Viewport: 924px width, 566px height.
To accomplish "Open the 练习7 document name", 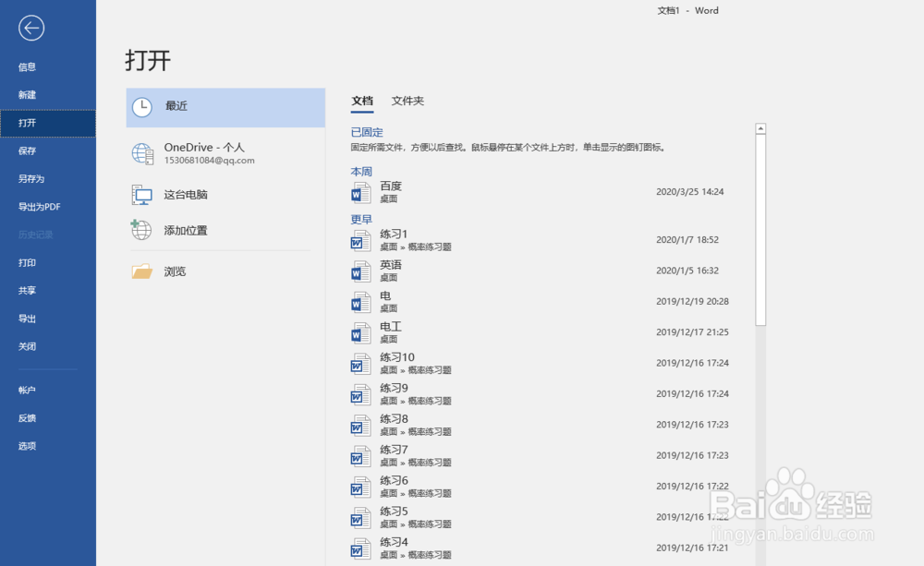I will [x=395, y=450].
